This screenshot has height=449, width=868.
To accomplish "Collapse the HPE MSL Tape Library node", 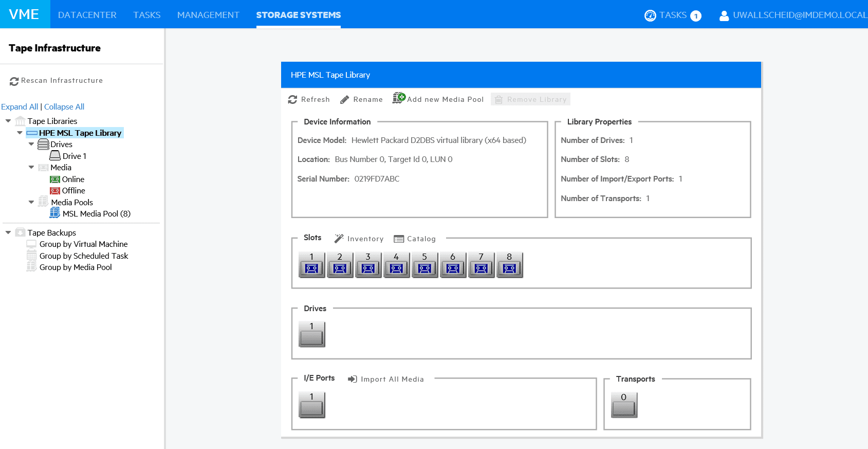I will [x=20, y=133].
